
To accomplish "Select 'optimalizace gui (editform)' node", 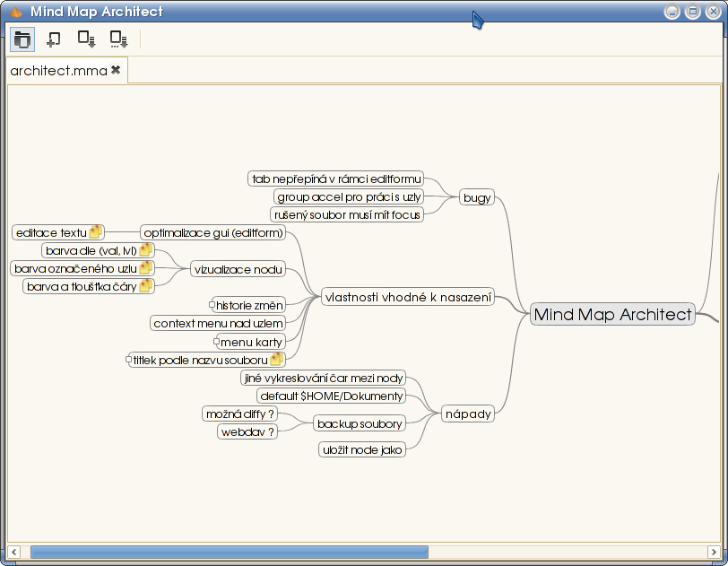I will pyautogui.click(x=213, y=232).
